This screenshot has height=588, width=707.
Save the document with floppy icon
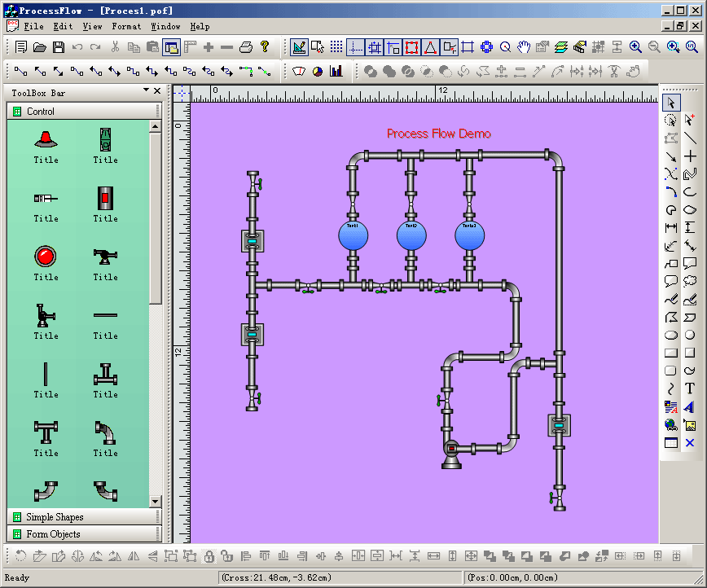(x=59, y=47)
